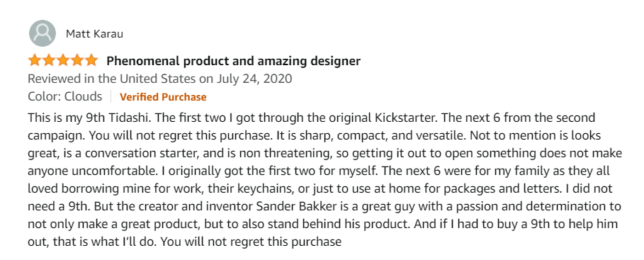
Task: Click the vertical divider beside Color: Clouds
Action: click(111, 97)
